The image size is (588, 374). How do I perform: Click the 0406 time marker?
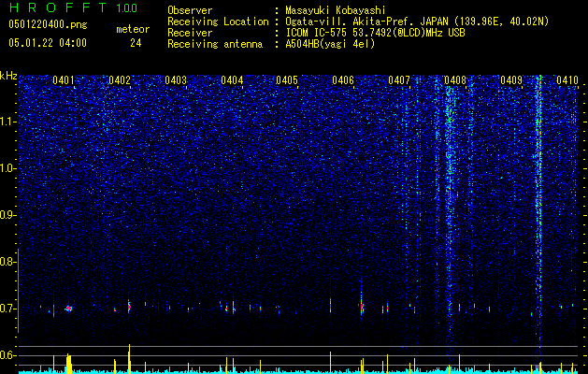(x=343, y=80)
